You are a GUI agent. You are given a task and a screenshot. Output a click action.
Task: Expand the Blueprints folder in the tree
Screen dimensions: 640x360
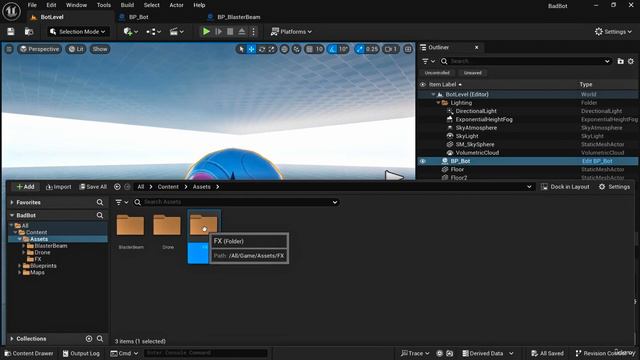point(19,266)
